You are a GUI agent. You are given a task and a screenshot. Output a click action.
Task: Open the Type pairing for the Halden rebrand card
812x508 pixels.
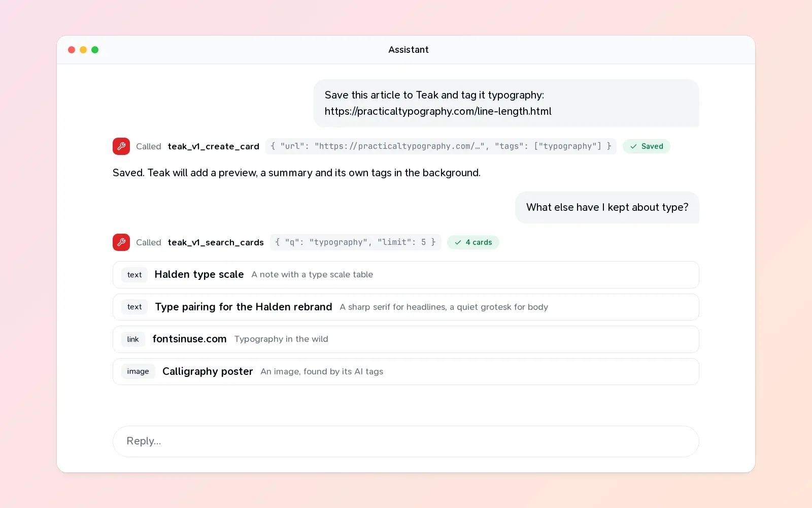(405, 307)
